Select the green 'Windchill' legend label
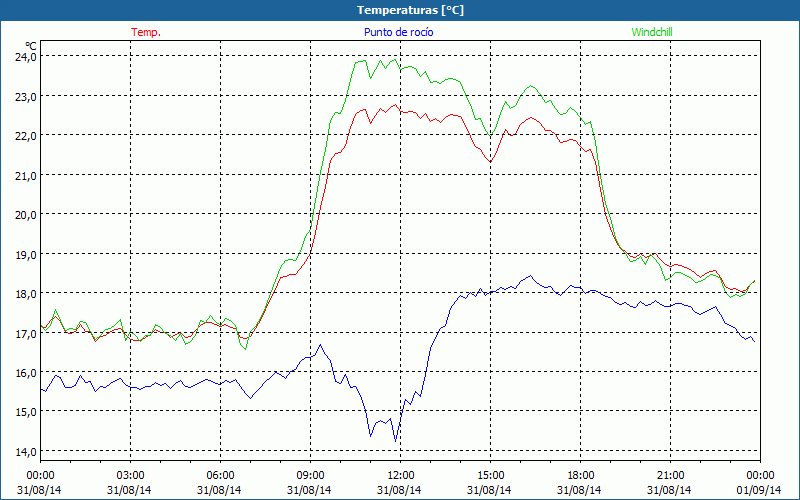The image size is (800, 500). pos(652,32)
